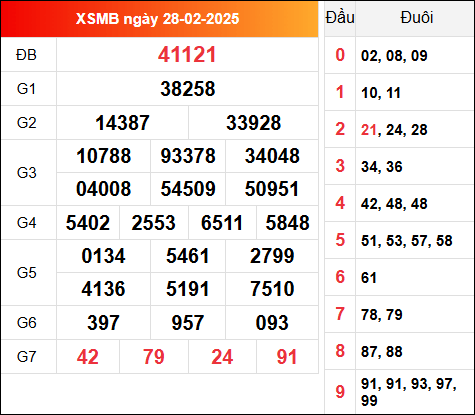
Task: Click head digit 4 in Đầu column
Action: [340, 203]
